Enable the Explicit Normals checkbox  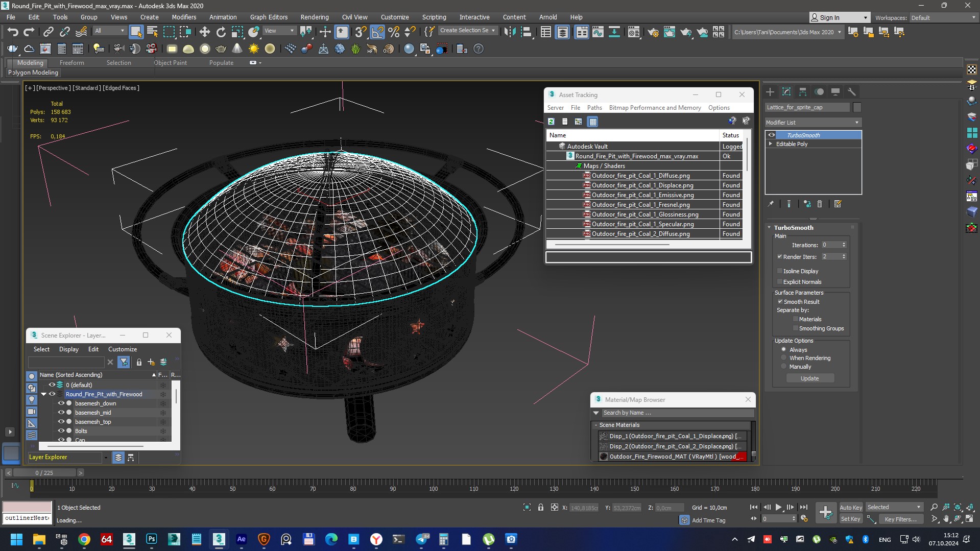(780, 282)
